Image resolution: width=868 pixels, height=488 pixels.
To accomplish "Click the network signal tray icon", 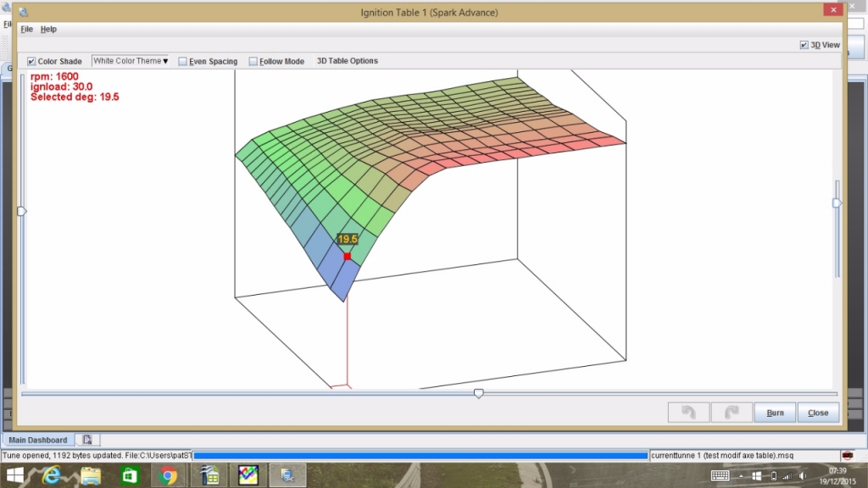I will [x=787, y=476].
